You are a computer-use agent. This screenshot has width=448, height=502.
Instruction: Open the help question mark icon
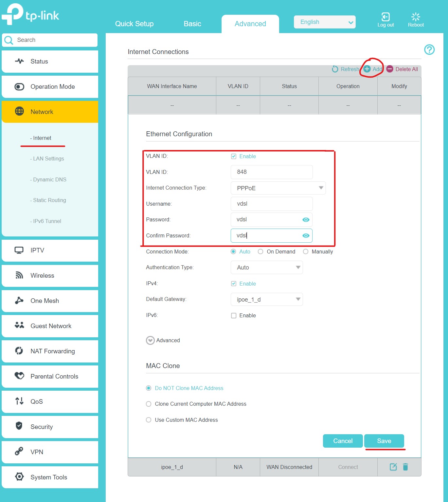click(x=430, y=50)
